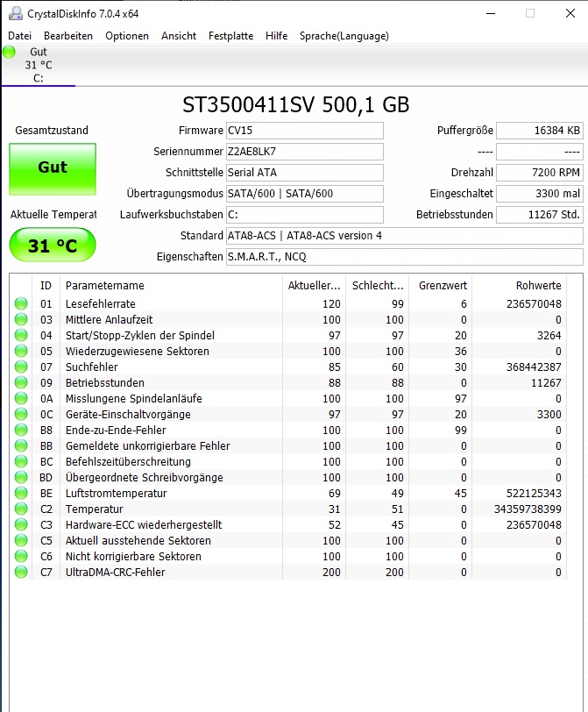Click the status orb for Suchfehler

click(x=21, y=367)
